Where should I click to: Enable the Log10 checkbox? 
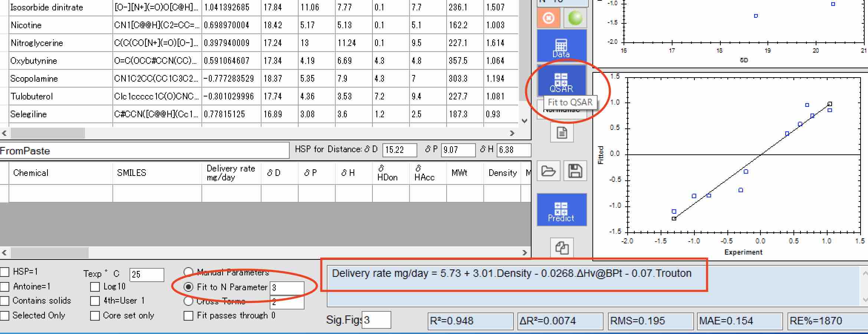(95, 287)
